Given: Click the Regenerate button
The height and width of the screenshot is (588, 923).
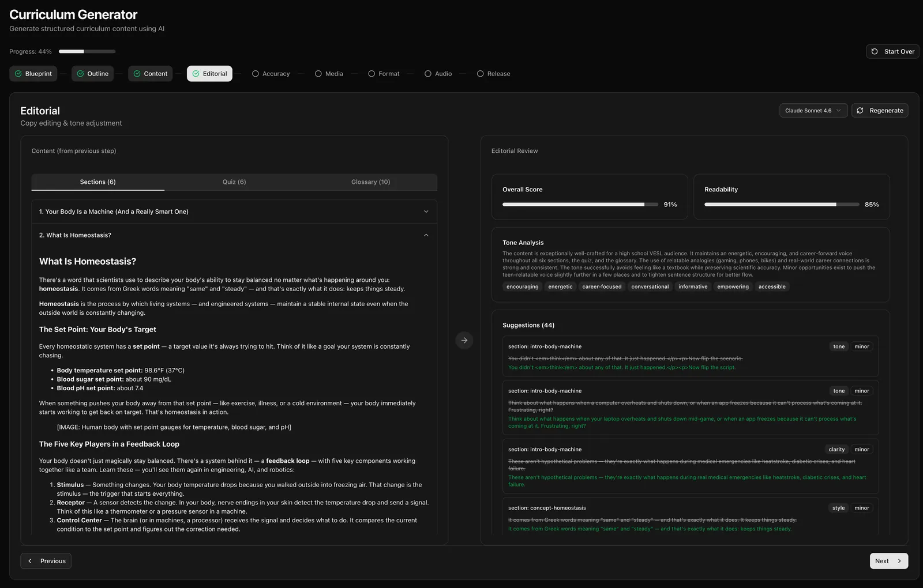Looking at the screenshot, I should [880, 111].
